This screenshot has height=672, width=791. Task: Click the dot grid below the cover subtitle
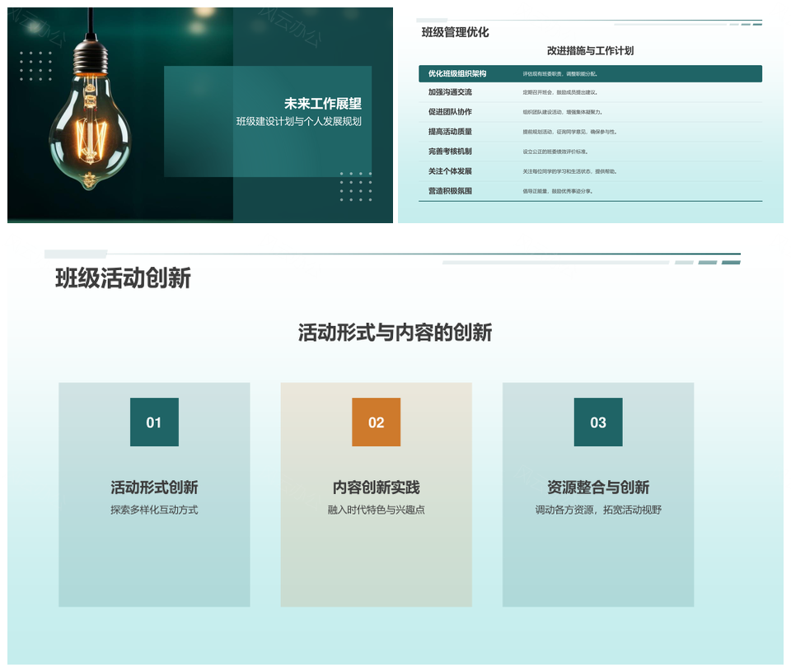[355, 187]
